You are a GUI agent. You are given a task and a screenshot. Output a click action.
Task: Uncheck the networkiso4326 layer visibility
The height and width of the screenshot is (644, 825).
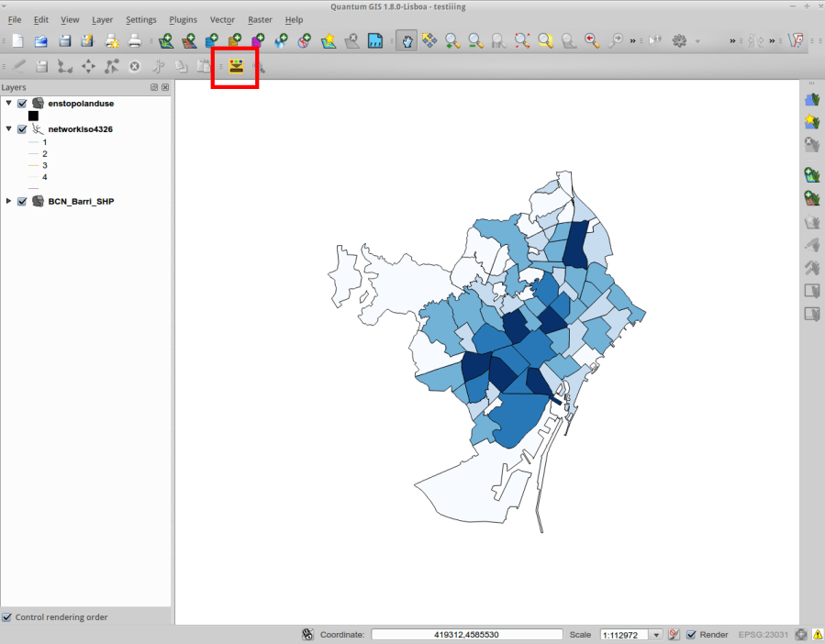[x=23, y=129]
